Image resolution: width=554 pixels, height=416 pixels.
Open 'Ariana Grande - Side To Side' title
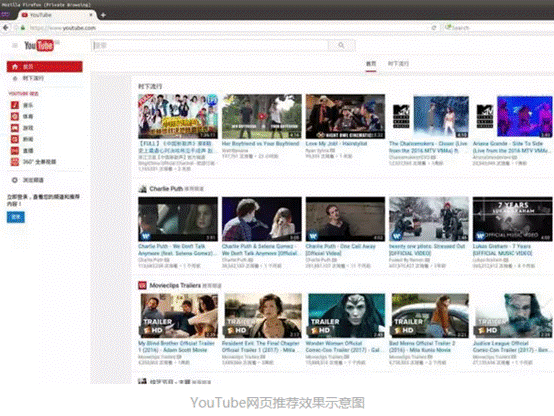tap(511, 147)
